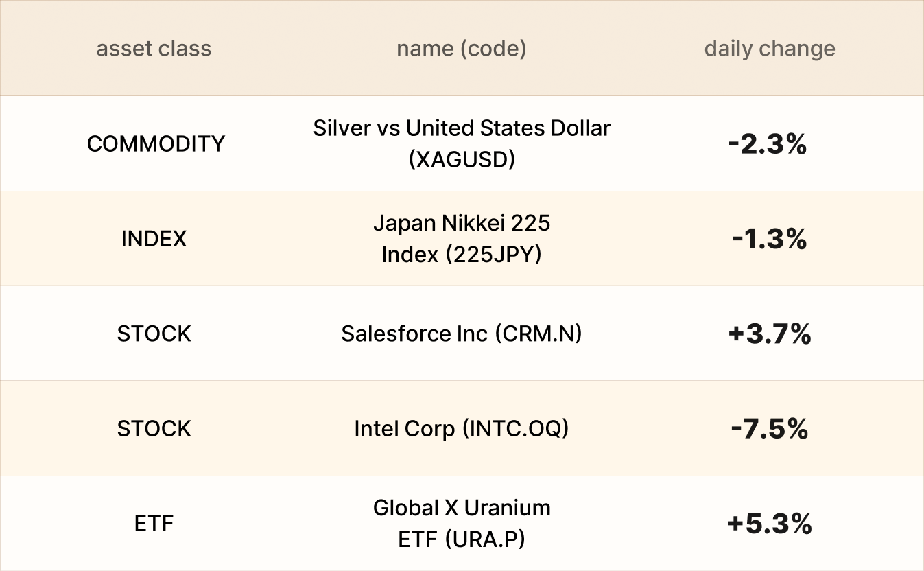
Task: Click the -2.3% daily change value
Action: 769,144
